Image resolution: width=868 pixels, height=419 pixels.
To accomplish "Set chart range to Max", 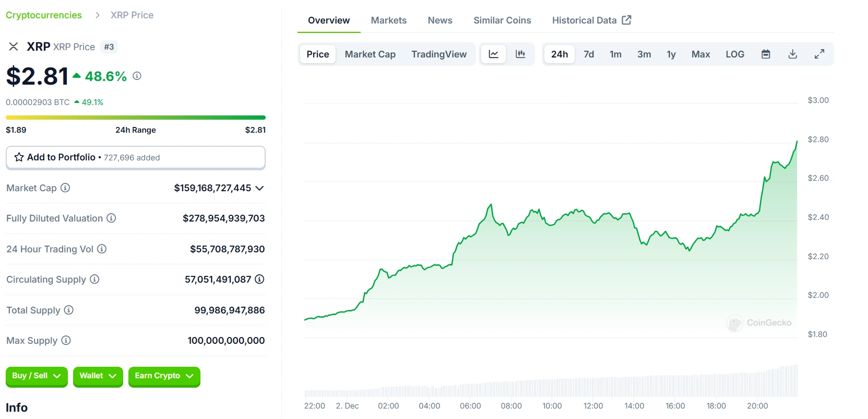I will [700, 54].
